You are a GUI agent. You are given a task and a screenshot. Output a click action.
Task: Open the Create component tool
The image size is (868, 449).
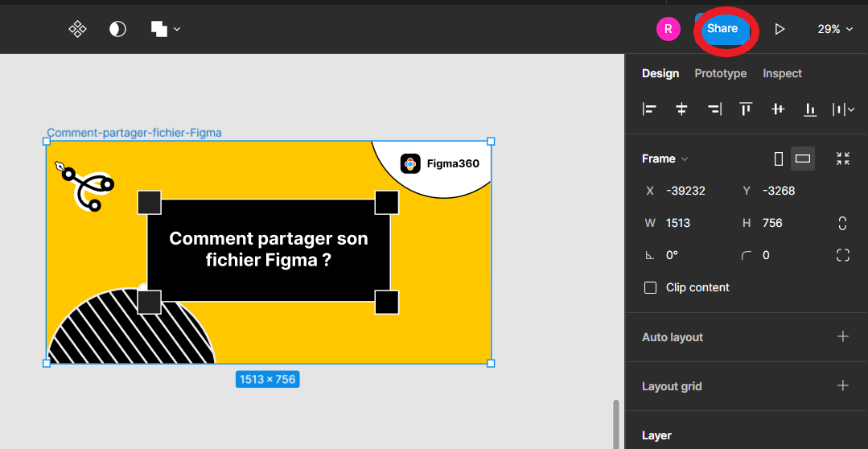[77, 29]
